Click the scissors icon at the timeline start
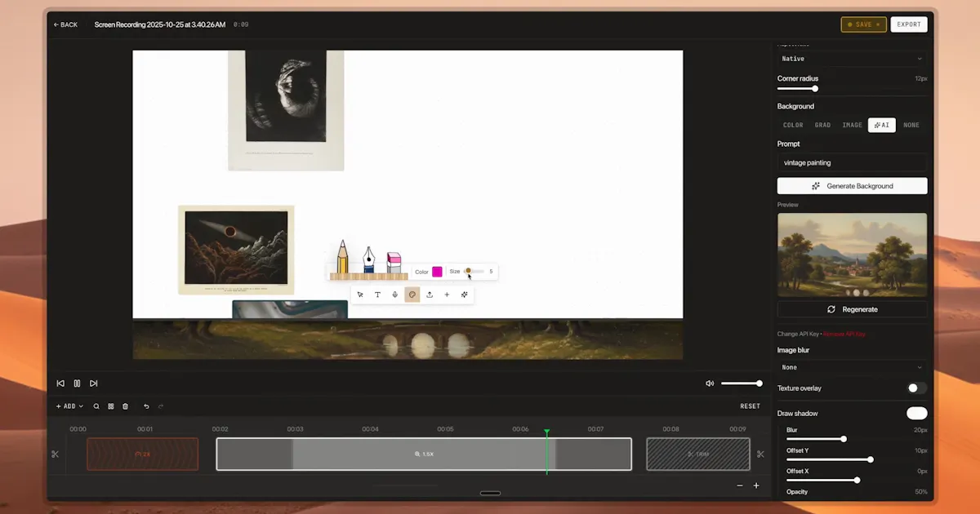Image resolution: width=980 pixels, height=514 pixels. click(x=55, y=454)
